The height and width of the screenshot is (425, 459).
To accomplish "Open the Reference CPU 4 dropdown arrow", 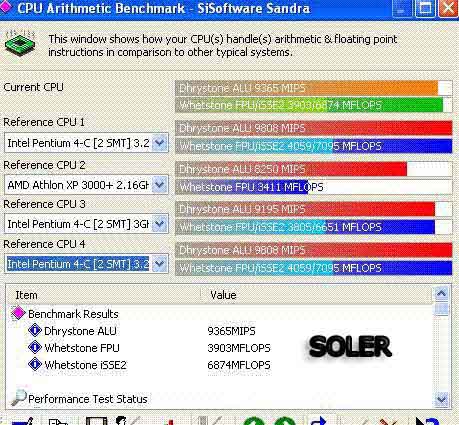I will (x=160, y=264).
